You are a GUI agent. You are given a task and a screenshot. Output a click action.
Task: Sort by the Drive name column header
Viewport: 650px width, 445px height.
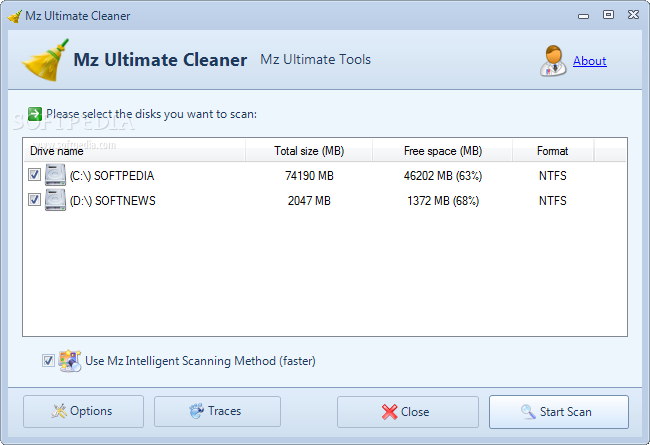coord(134,151)
